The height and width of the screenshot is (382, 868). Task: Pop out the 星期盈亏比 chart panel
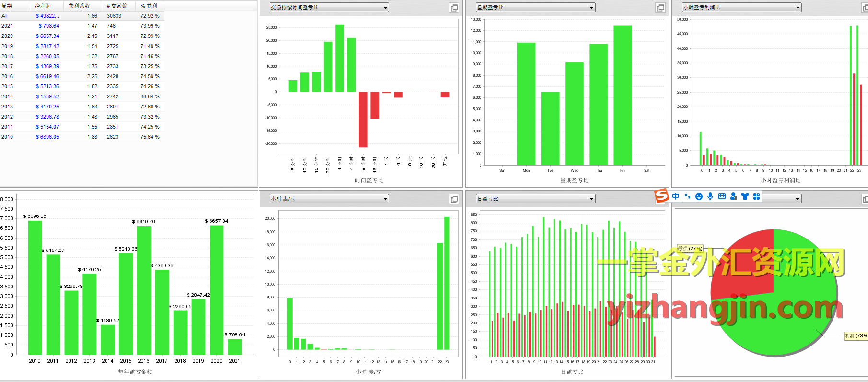pyautogui.click(x=660, y=8)
